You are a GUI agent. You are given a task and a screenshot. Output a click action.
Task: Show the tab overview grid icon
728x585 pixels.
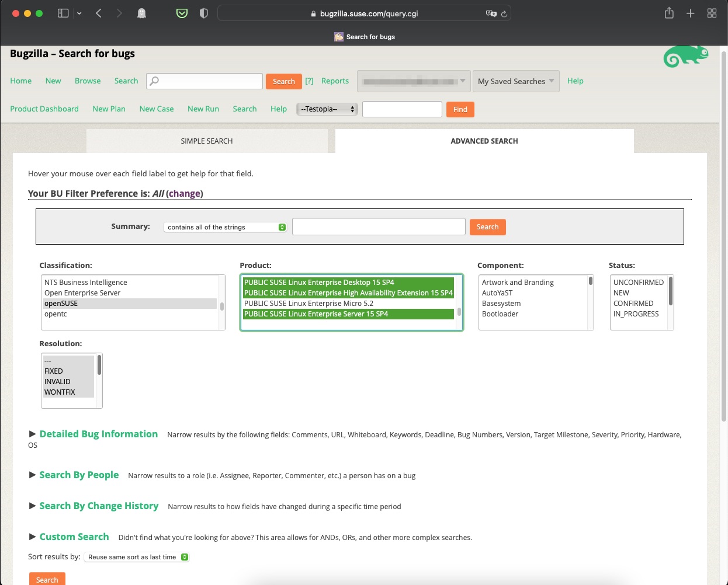712,13
